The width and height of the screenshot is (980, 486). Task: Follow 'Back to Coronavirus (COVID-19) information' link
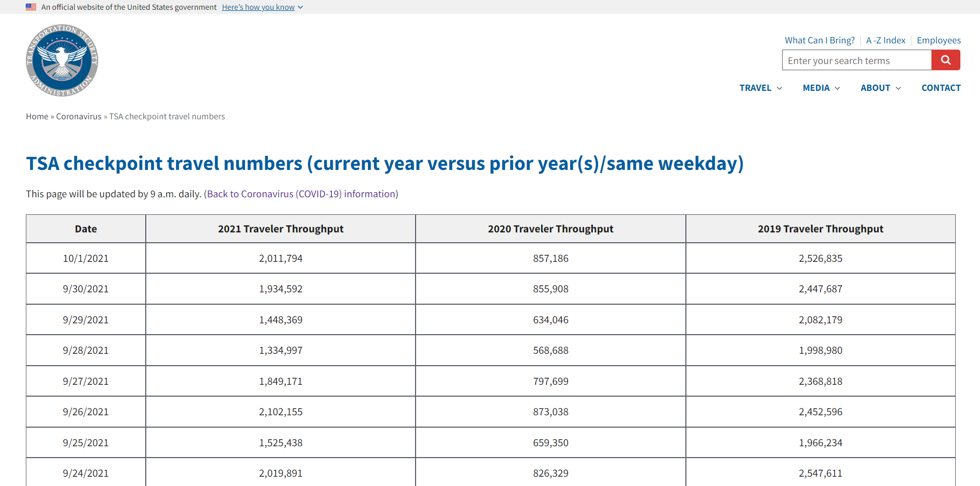pos(301,194)
